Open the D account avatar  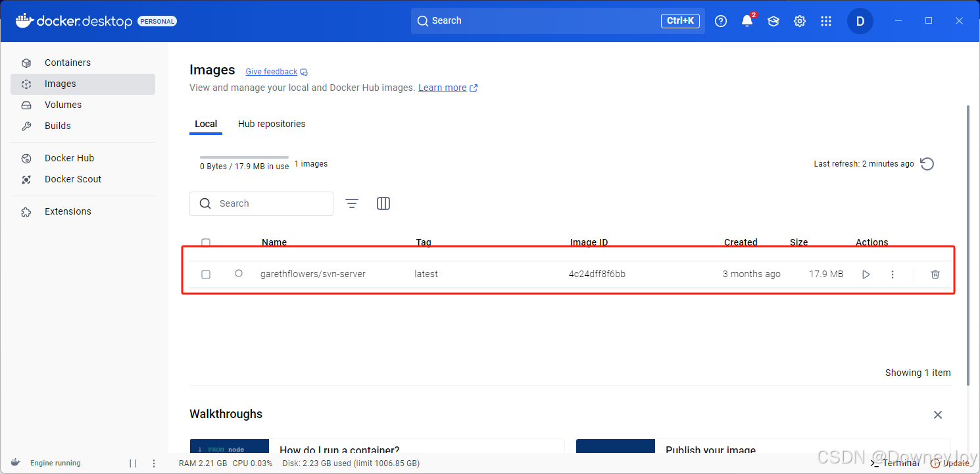pyautogui.click(x=860, y=21)
